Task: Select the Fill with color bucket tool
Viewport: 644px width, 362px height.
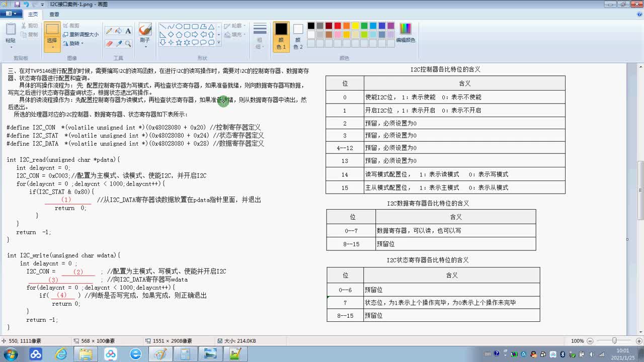Action: pyautogui.click(x=119, y=31)
